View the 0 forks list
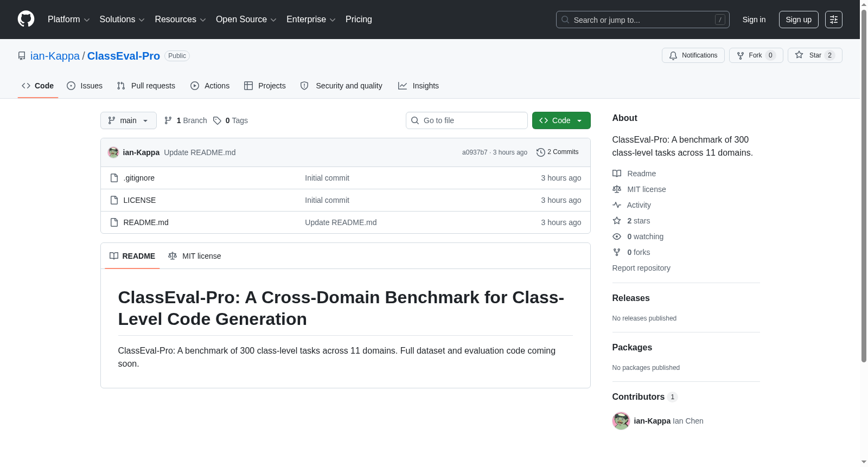The image size is (868, 467). 631,252
